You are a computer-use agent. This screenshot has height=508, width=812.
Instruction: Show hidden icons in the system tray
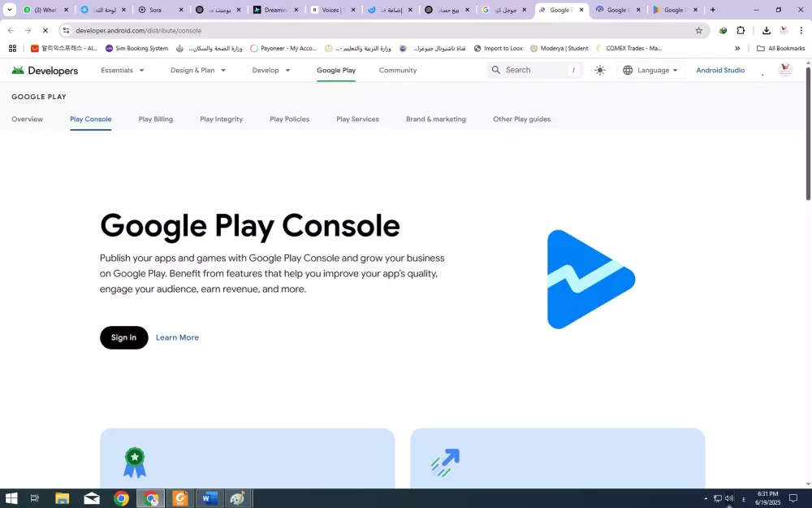(x=705, y=497)
